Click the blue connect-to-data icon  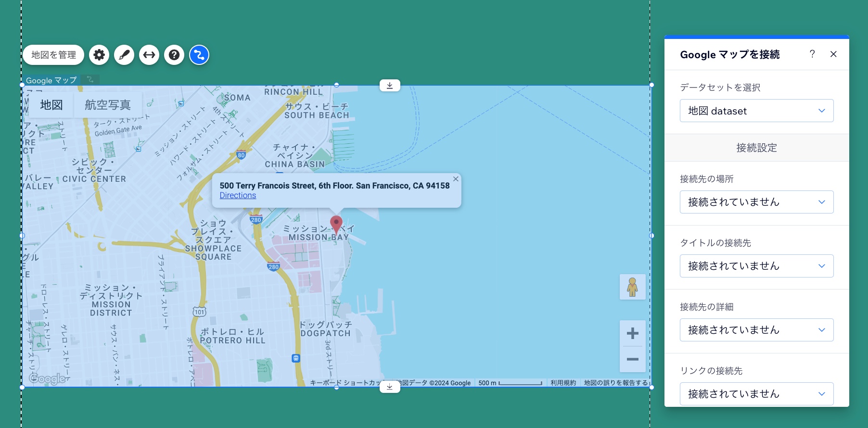[199, 55]
